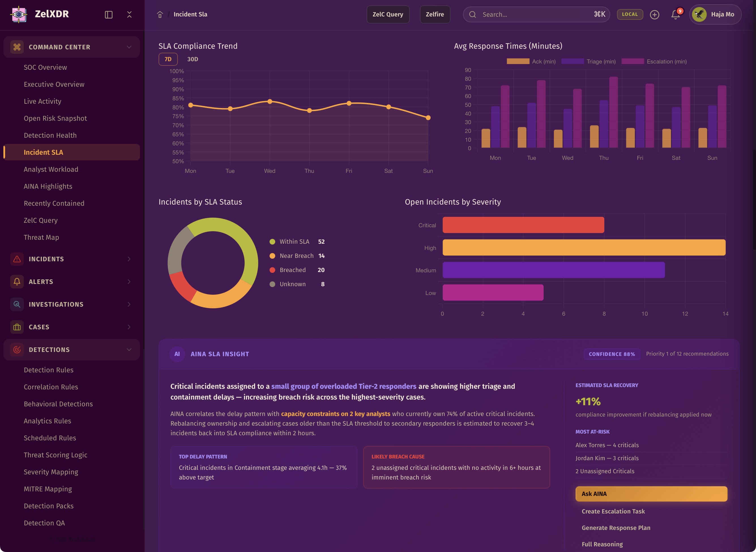Click the sidebar collapse arrows icon
The image size is (756, 552).
point(129,15)
